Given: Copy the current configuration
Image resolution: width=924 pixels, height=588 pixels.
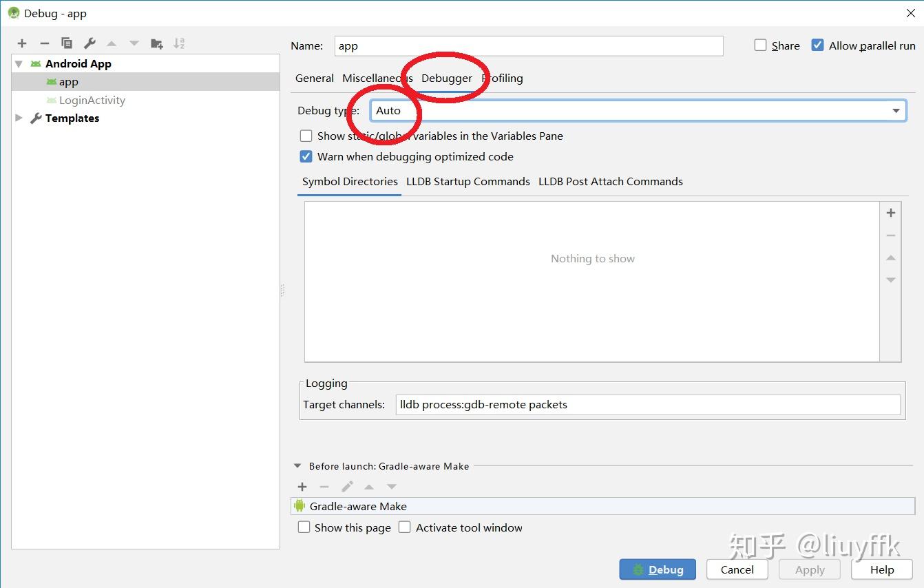Looking at the screenshot, I should tap(67, 43).
